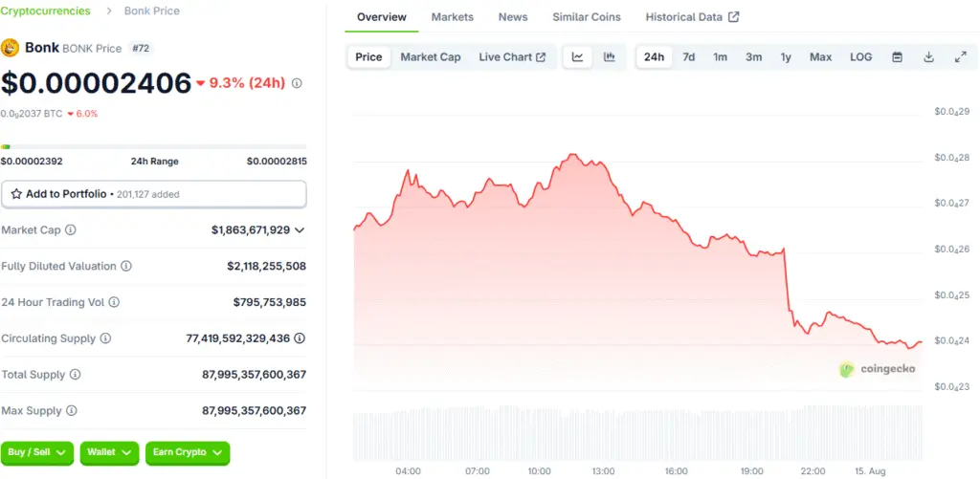Viewport: 980px width, 479px height.
Task: Open the Buy / Sell dropdown
Action: pos(37,453)
